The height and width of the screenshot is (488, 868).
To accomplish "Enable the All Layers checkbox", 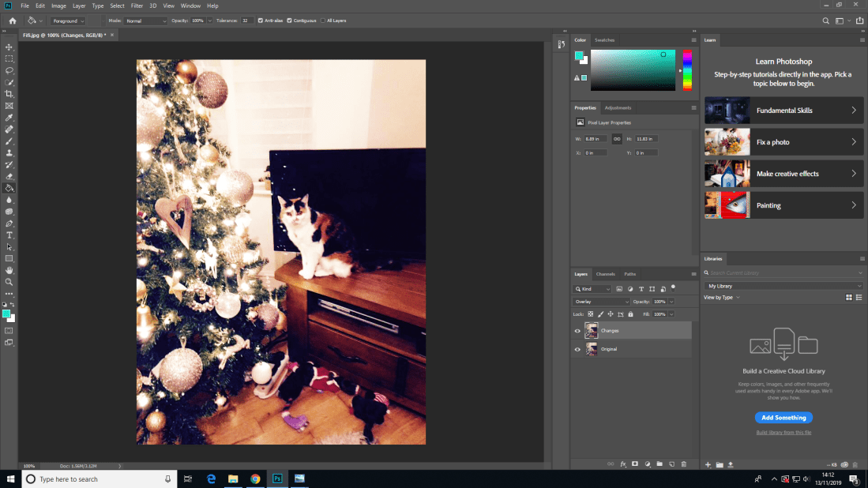I will (323, 21).
